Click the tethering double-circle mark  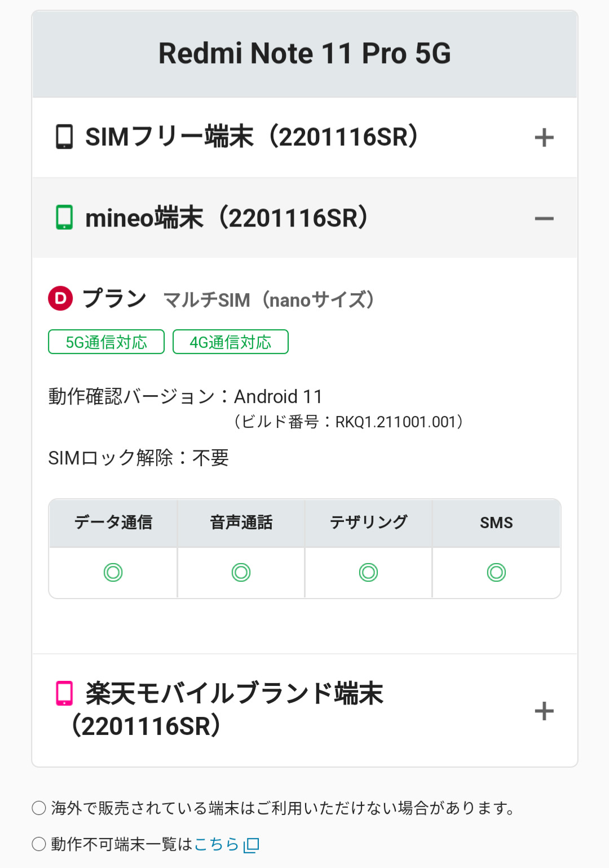pos(369,573)
